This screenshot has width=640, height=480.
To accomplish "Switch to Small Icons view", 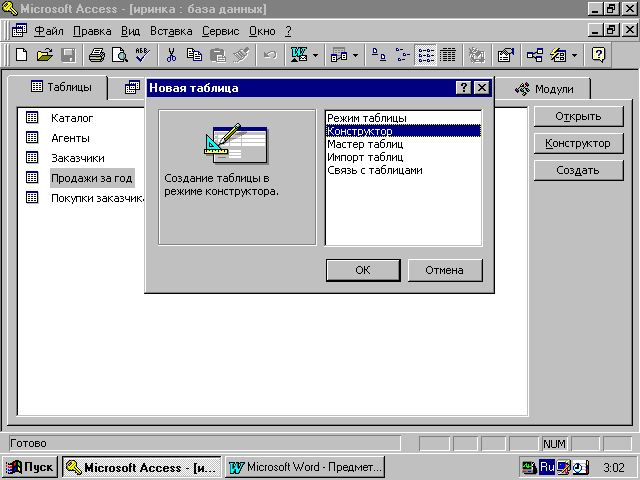I will 402,55.
